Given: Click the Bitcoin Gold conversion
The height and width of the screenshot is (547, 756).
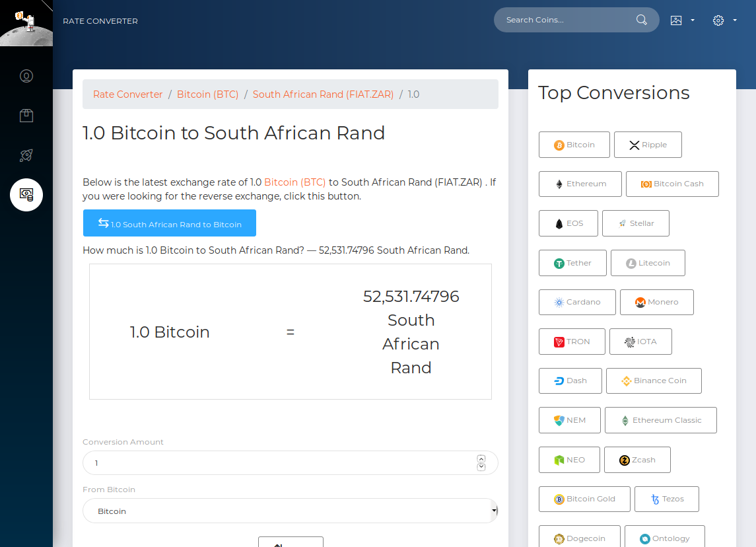Looking at the screenshot, I should click(584, 499).
